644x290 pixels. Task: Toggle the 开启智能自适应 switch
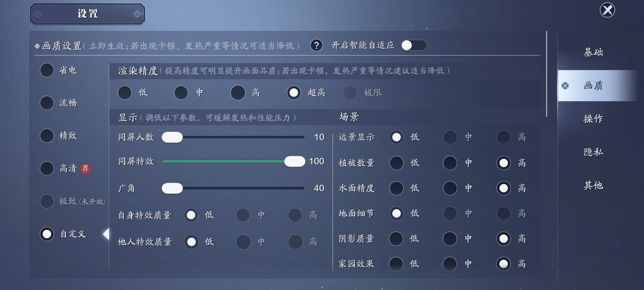[414, 45]
